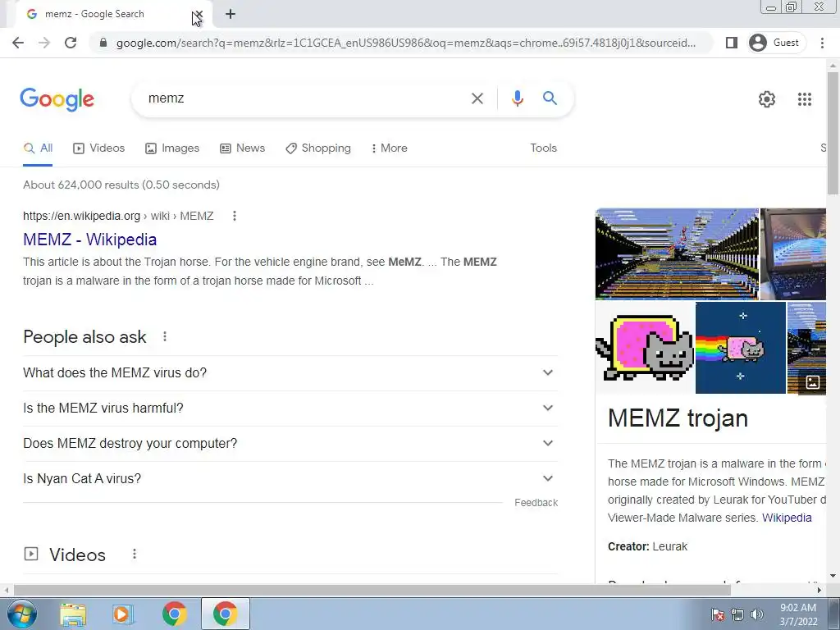Viewport: 840px width, 630px height.
Task: Click the Google search input field
Action: (305, 98)
